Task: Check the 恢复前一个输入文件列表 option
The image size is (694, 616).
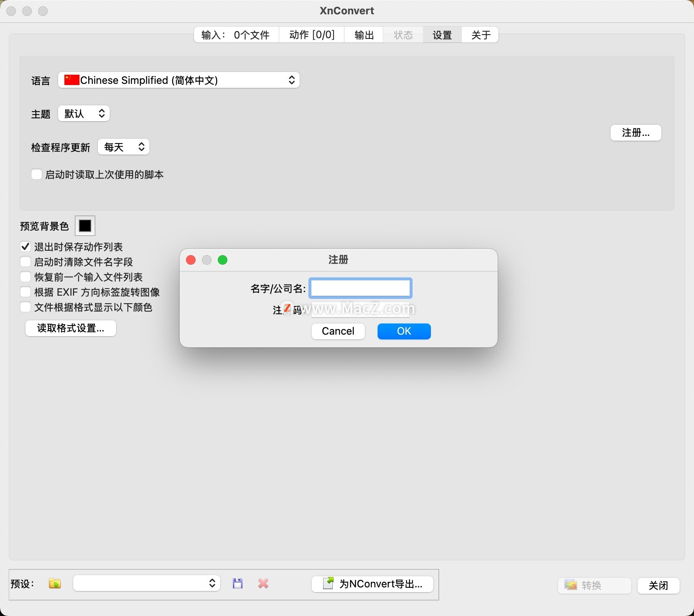Action: click(x=25, y=277)
